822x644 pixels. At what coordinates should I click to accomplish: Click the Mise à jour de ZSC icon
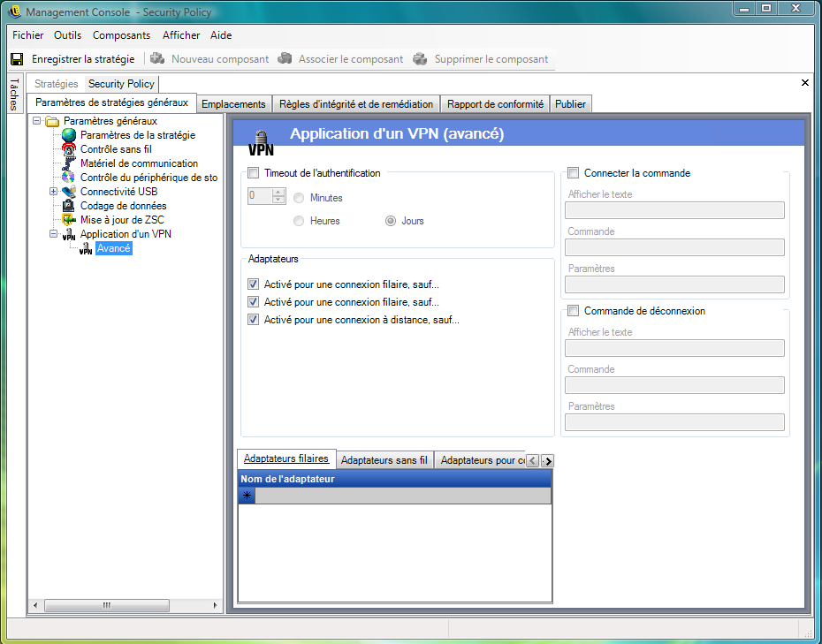pyautogui.click(x=69, y=220)
